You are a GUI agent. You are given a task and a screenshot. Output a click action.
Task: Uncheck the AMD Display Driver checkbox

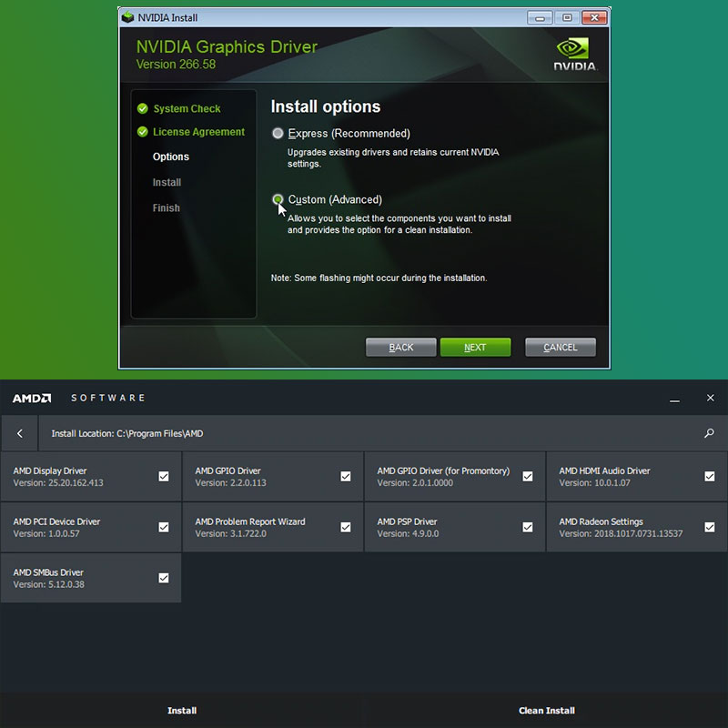coord(164,476)
